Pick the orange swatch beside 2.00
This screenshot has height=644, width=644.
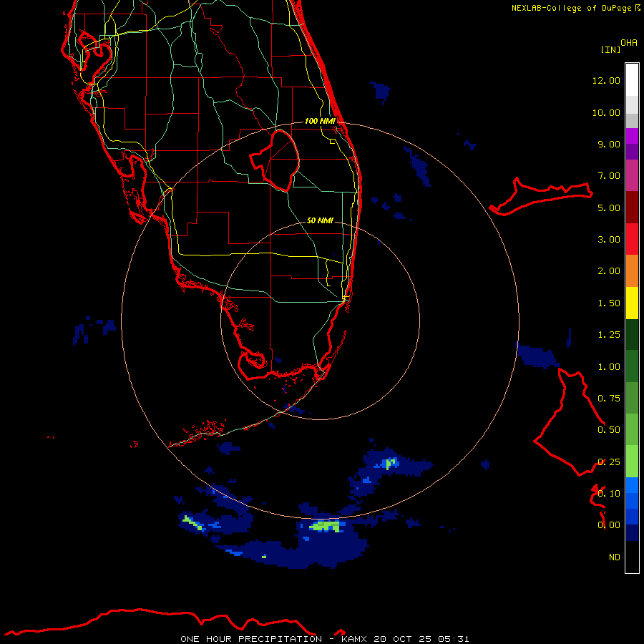pyautogui.click(x=632, y=271)
